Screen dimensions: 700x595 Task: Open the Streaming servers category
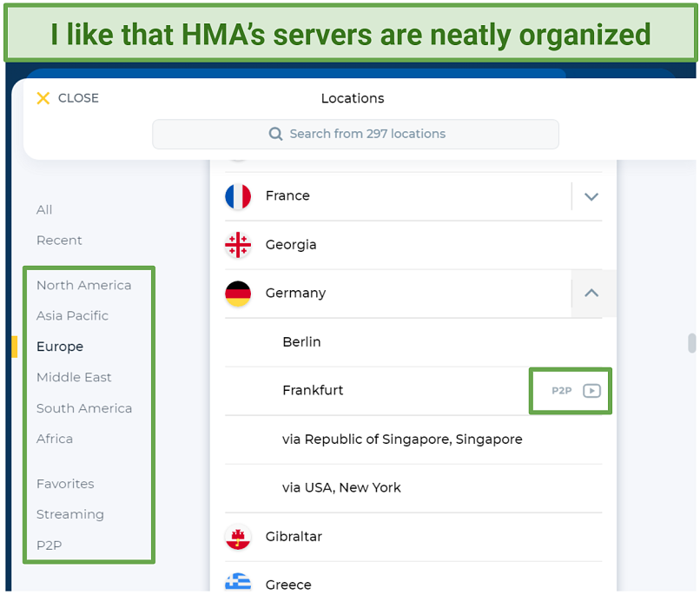point(70,515)
